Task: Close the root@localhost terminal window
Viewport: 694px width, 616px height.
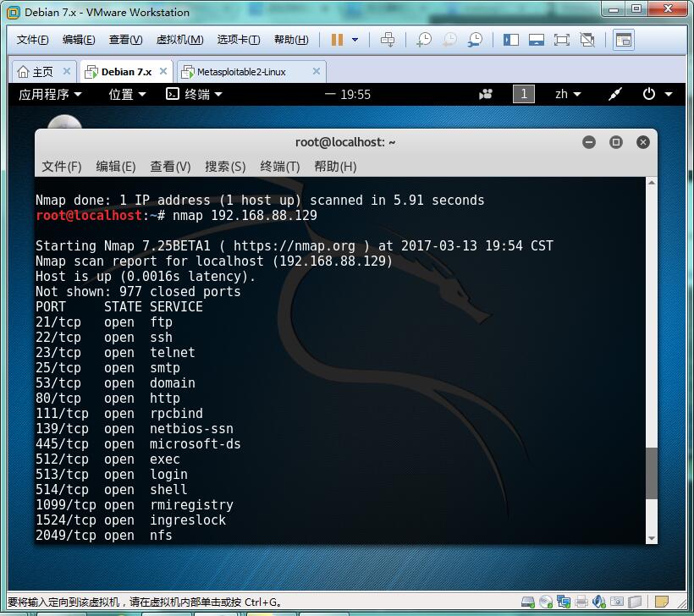Action: point(642,142)
